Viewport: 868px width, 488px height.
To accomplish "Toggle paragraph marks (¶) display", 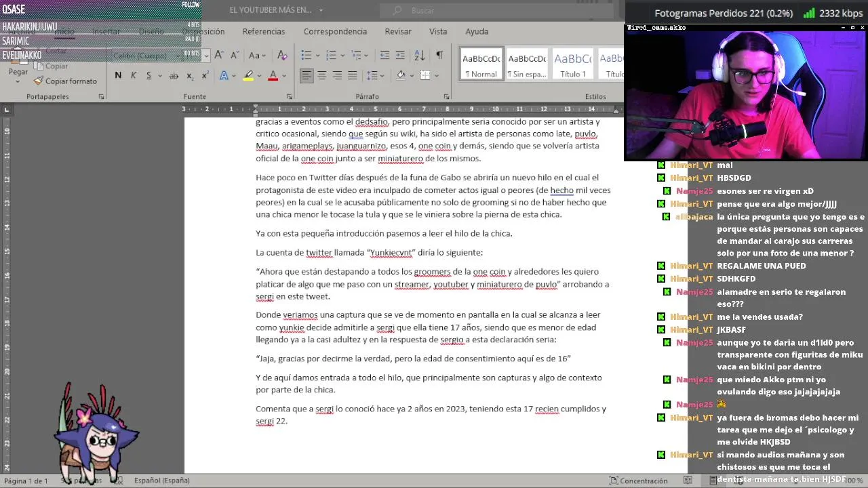I will click(439, 56).
